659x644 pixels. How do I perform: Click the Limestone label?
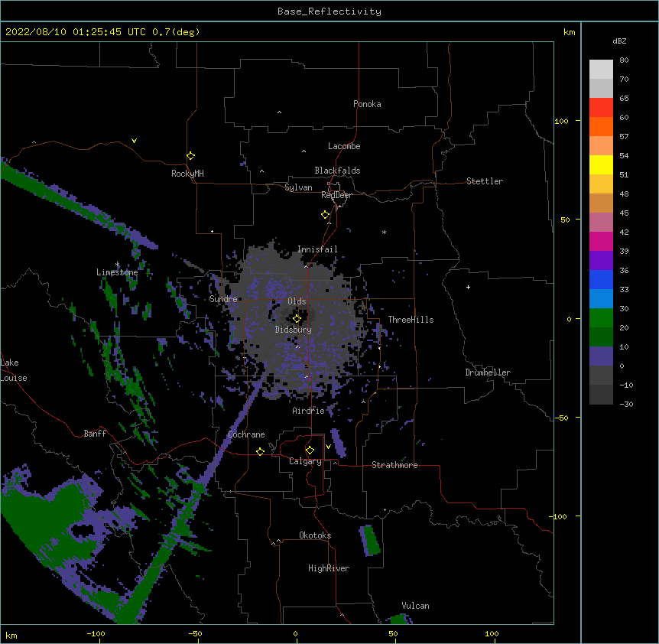click(117, 272)
